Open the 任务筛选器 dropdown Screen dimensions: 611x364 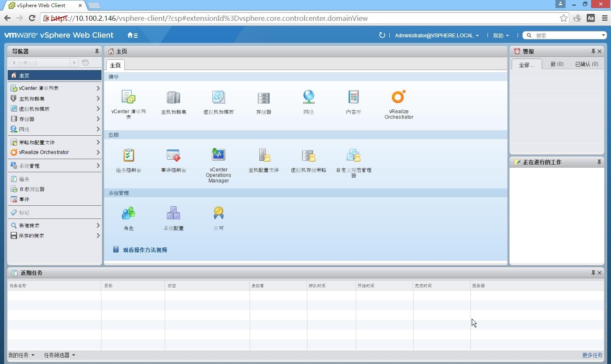[59, 355]
